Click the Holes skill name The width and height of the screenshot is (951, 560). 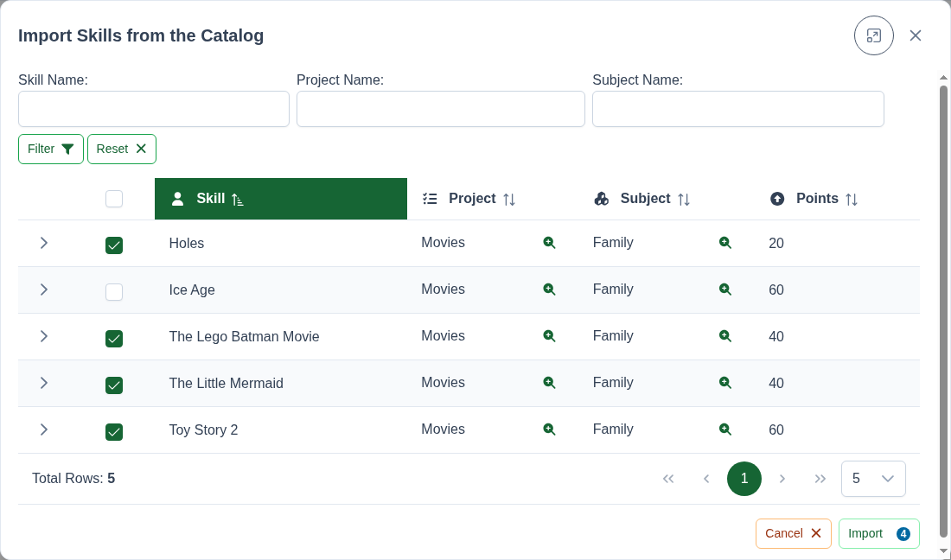[186, 244]
